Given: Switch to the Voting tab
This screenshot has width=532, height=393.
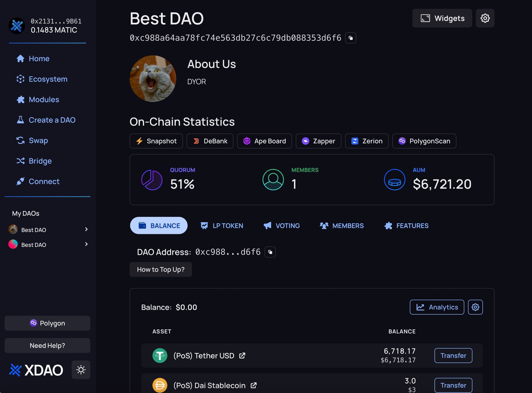Looking at the screenshot, I should 281,225.
